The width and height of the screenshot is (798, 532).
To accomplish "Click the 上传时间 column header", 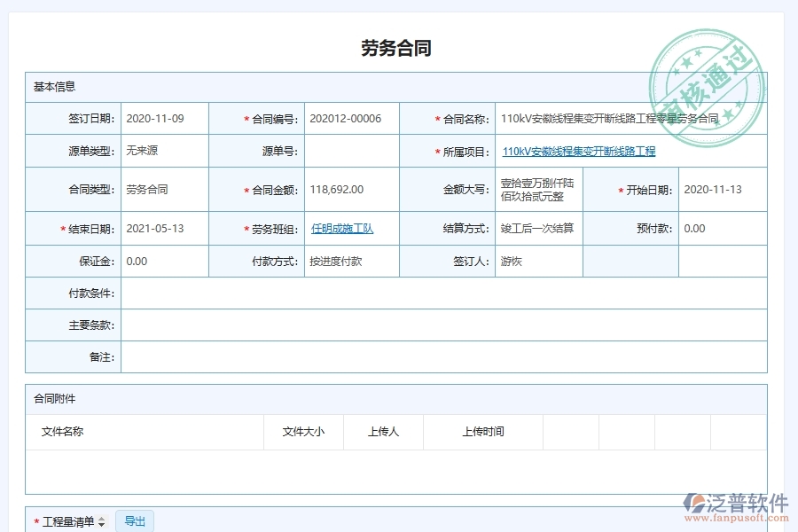I will [x=482, y=432].
